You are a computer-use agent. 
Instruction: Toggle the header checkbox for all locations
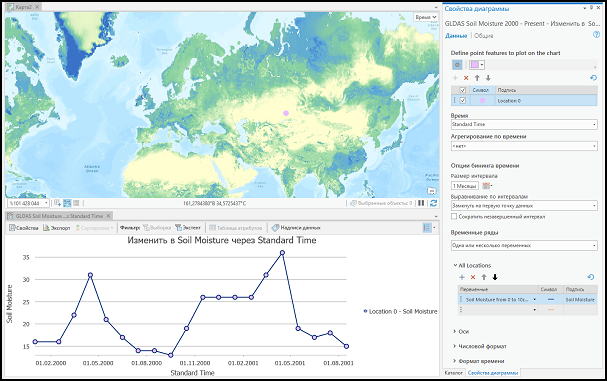click(x=462, y=90)
